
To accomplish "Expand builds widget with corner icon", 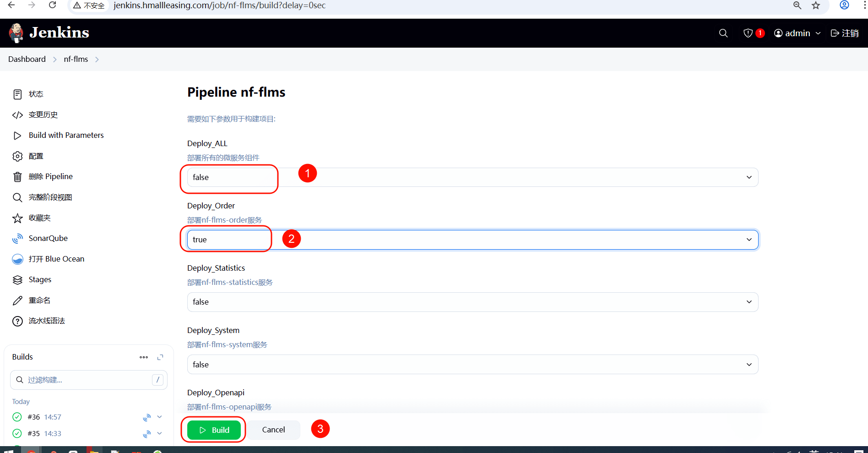I will [x=160, y=357].
